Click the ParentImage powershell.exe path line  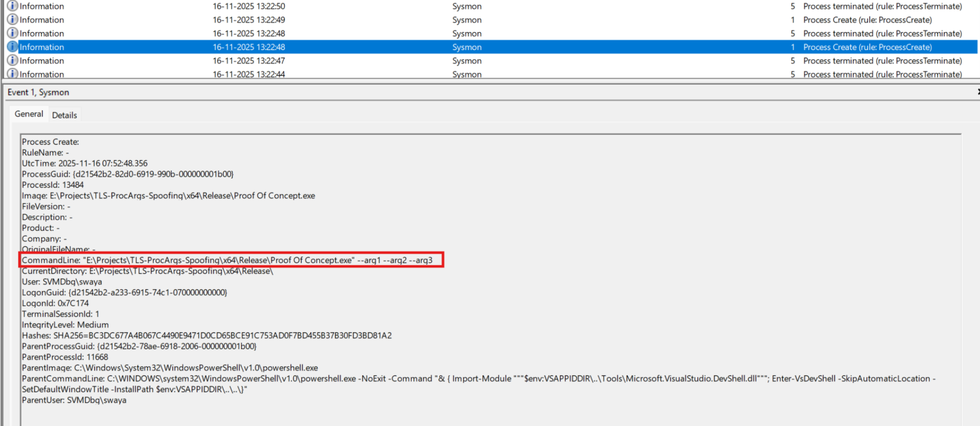click(170, 368)
